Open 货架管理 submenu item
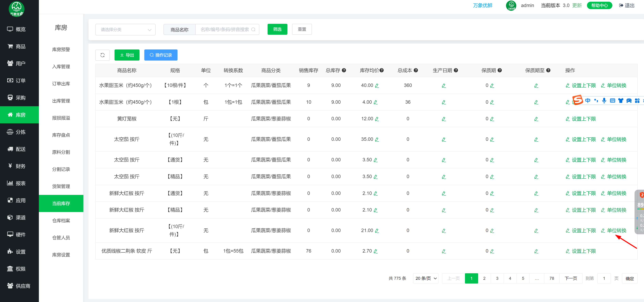The height and width of the screenshot is (302, 644). [61, 186]
